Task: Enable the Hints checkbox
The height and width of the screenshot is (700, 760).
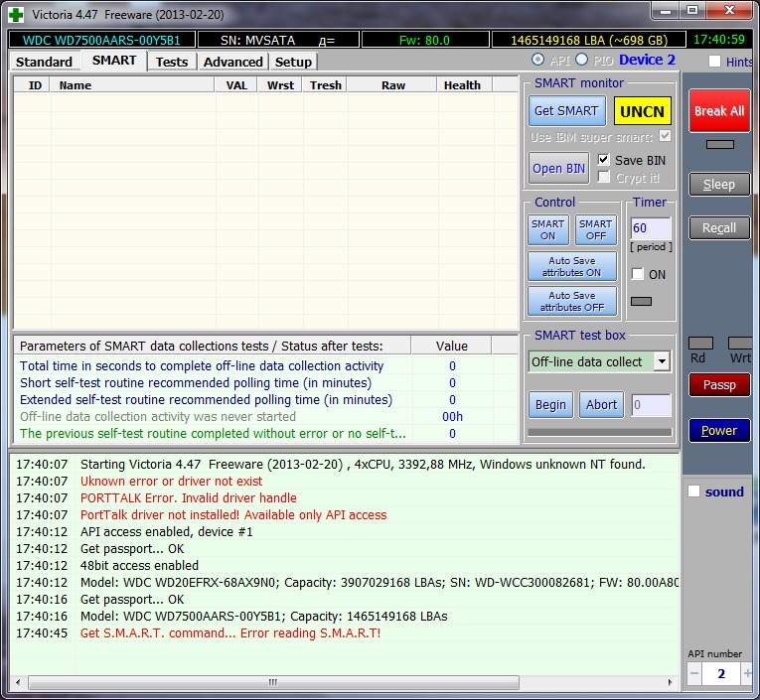Action: tap(715, 62)
